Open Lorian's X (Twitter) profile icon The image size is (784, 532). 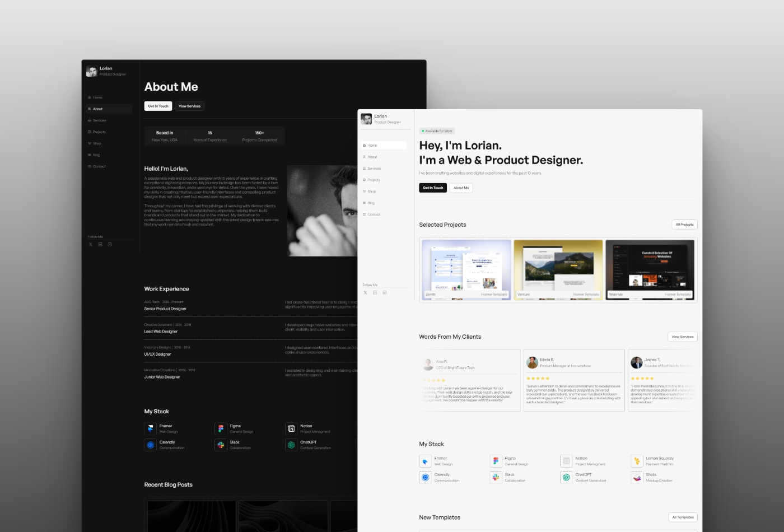(x=365, y=292)
